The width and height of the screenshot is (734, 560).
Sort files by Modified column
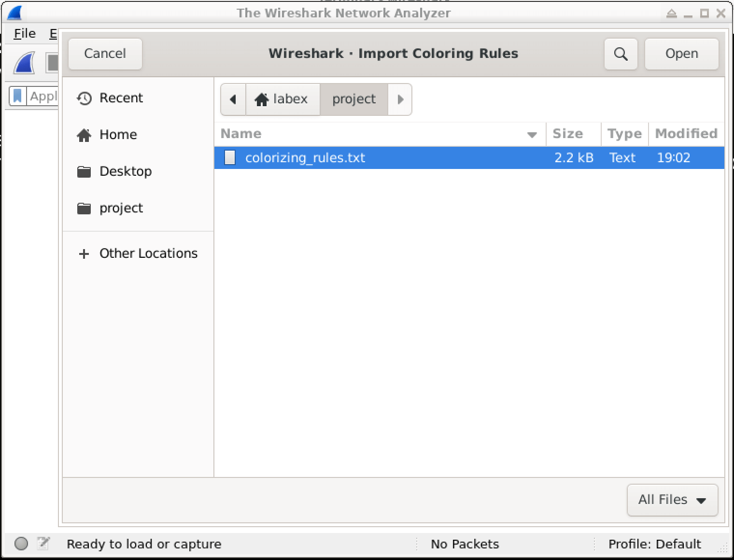(685, 134)
